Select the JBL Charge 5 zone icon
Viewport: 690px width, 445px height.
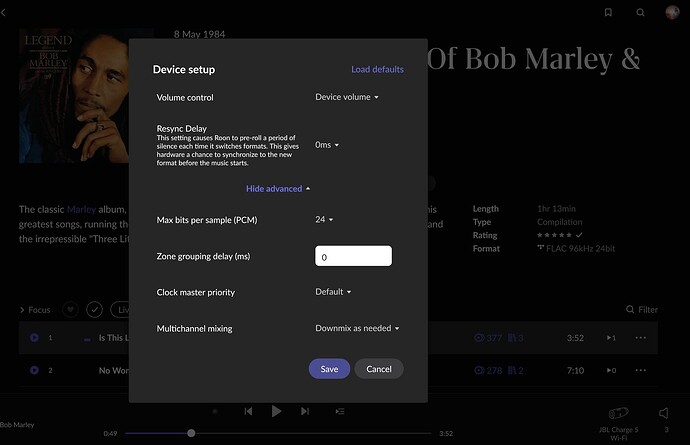(x=618, y=413)
